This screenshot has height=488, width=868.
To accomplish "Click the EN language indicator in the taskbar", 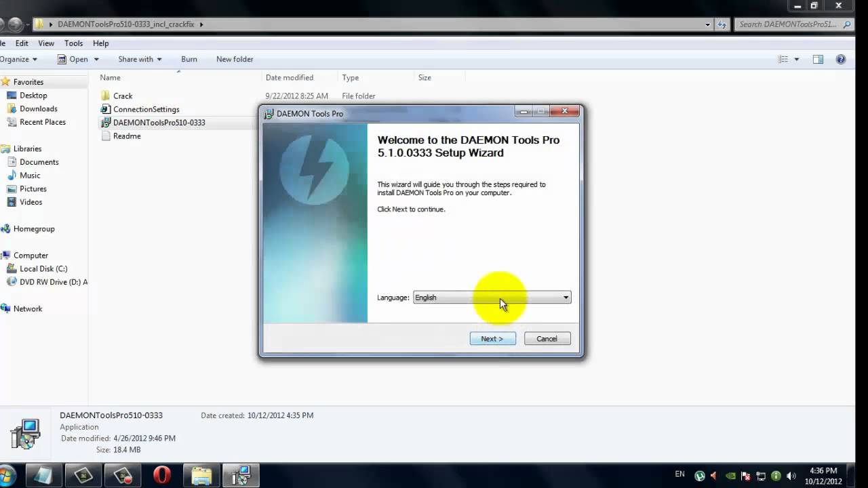I will pos(680,474).
